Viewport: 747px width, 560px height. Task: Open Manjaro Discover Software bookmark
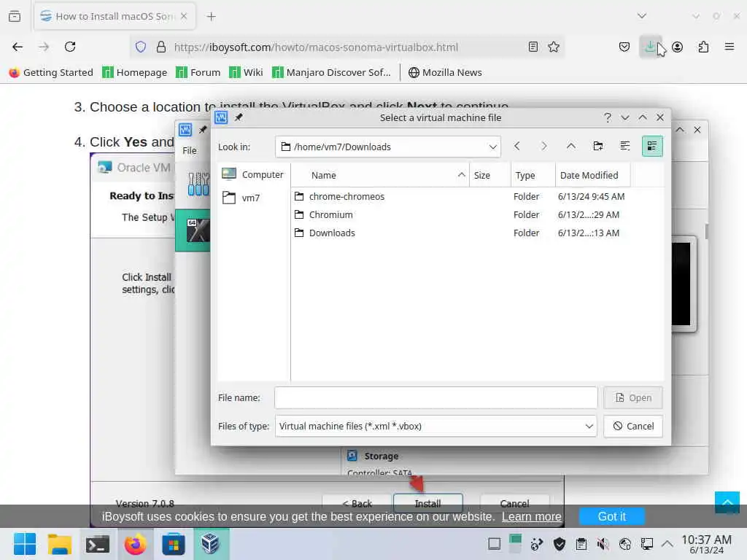coord(331,72)
